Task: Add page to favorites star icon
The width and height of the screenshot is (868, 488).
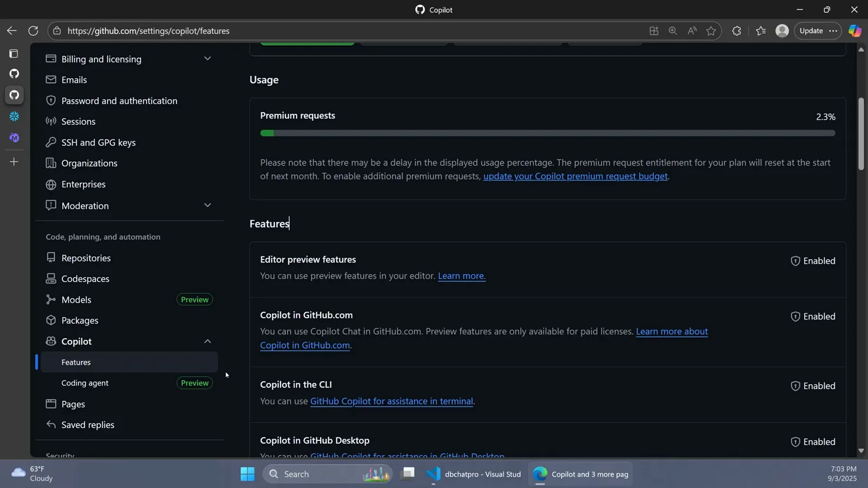Action: click(711, 31)
